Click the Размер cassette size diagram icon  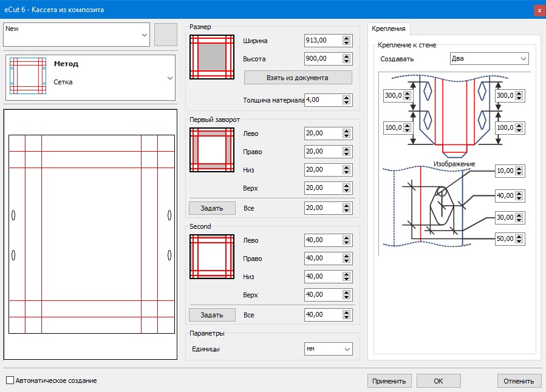[x=212, y=57]
